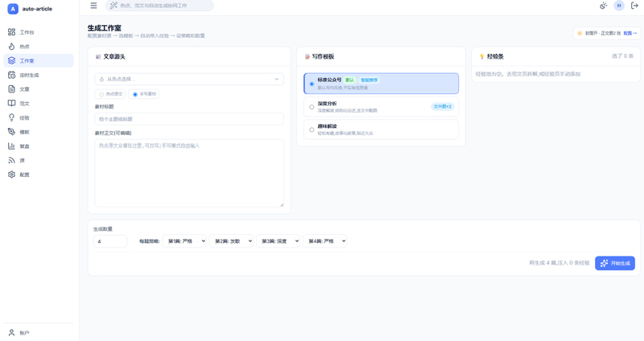The width and height of the screenshot is (644, 341).
Task: Open the 文章 document icon
Action: [x=11, y=89]
